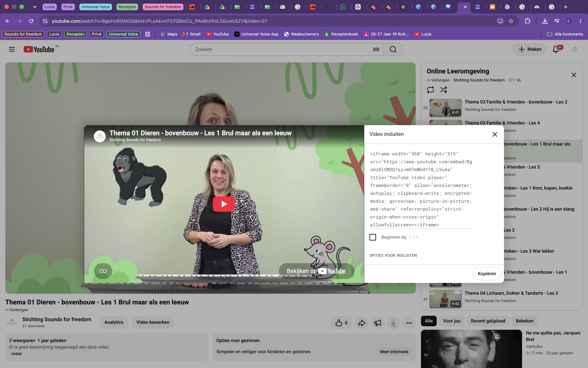Click inside the iframe embed code box
This screenshot has height=368, width=588.
[x=421, y=189]
